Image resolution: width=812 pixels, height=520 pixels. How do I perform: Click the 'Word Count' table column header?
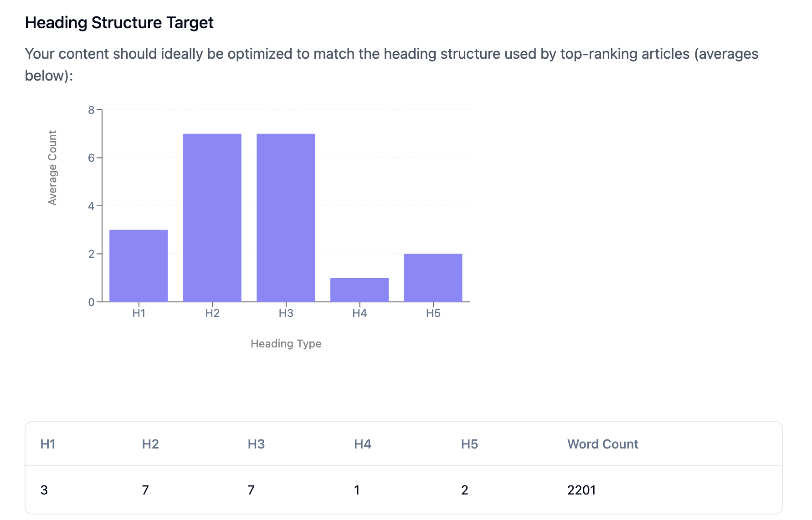602,444
